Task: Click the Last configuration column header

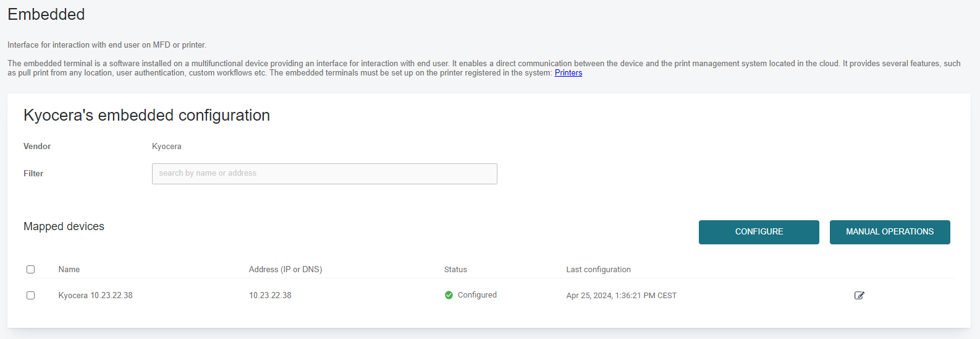Action: (598, 270)
